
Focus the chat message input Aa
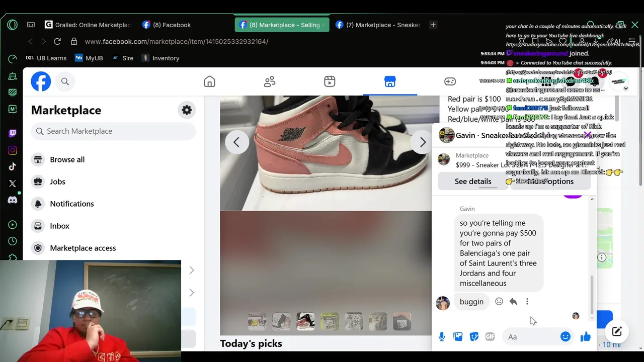(x=538, y=337)
